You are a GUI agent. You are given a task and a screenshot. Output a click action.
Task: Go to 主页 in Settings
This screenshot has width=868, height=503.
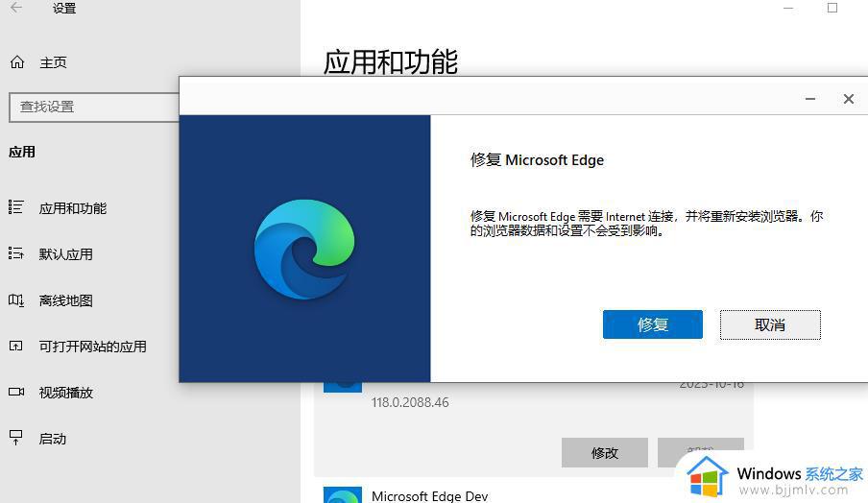(53, 62)
